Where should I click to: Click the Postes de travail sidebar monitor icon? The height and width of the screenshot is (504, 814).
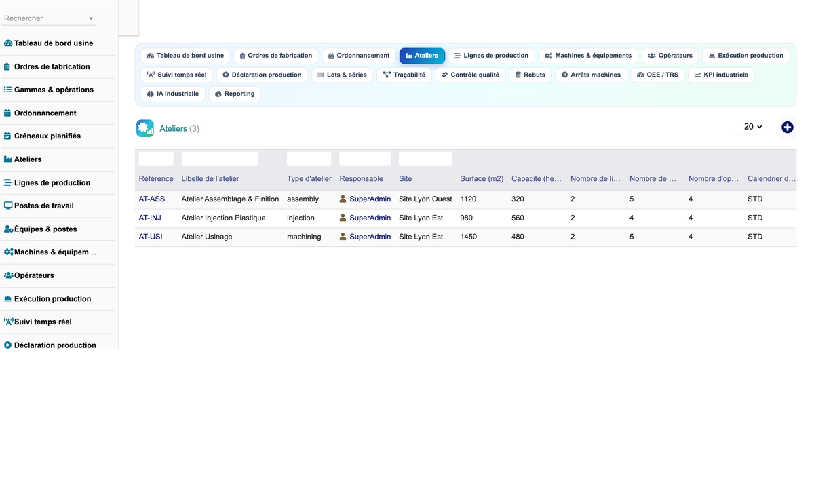click(x=8, y=206)
